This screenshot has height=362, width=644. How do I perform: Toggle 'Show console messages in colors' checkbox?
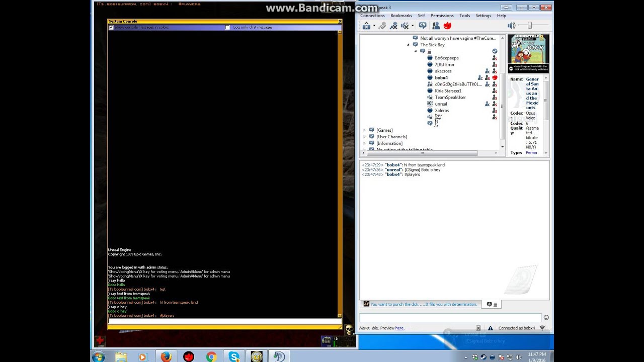(x=111, y=27)
